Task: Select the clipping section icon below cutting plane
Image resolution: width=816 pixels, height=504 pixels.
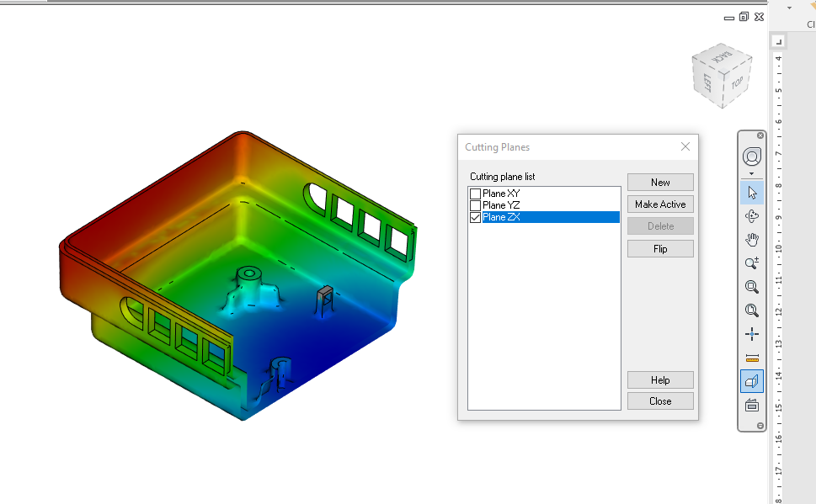Action: (750, 404)
